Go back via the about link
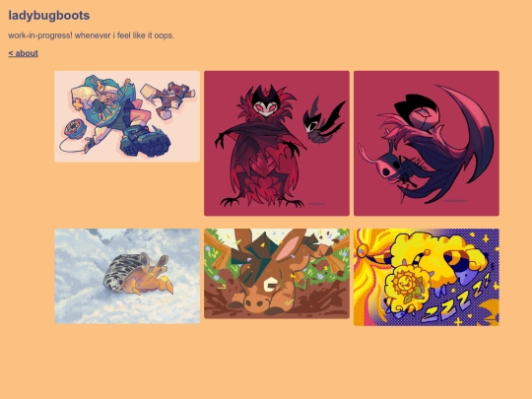 (x=23, y=53)
